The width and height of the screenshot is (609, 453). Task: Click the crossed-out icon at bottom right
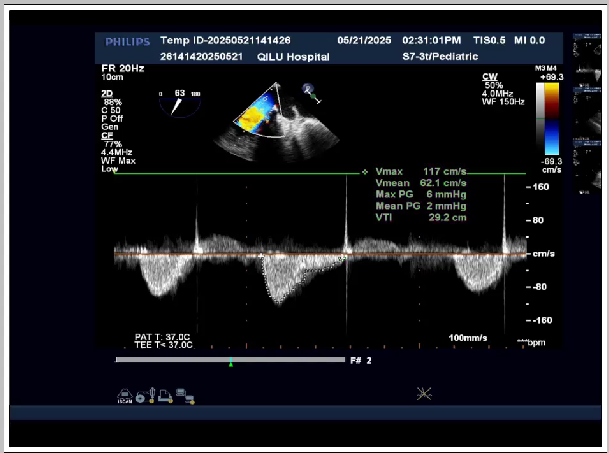425,393
